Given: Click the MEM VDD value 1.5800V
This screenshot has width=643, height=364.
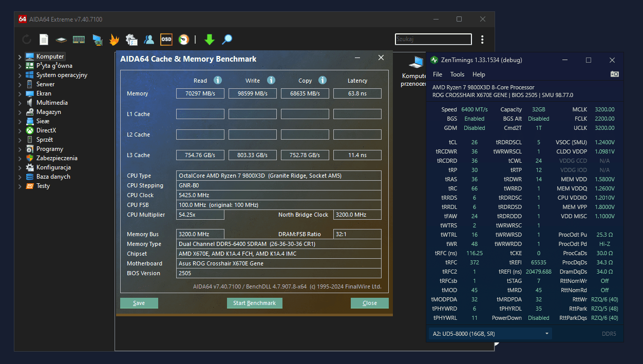Looking at the screenshot, I should [604, 179].
